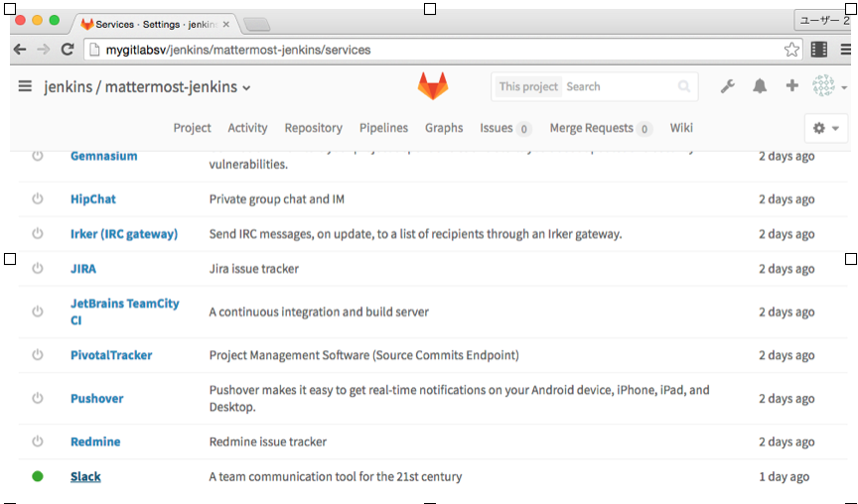Open the JIRA service link
The height and width of the screenshot is (504, 858).
[83, 269]
